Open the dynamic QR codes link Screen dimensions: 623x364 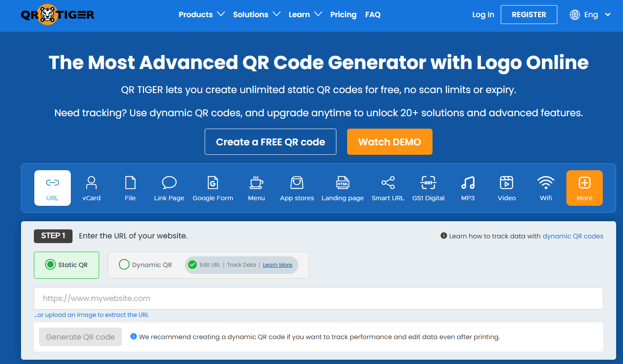[573, 236]
